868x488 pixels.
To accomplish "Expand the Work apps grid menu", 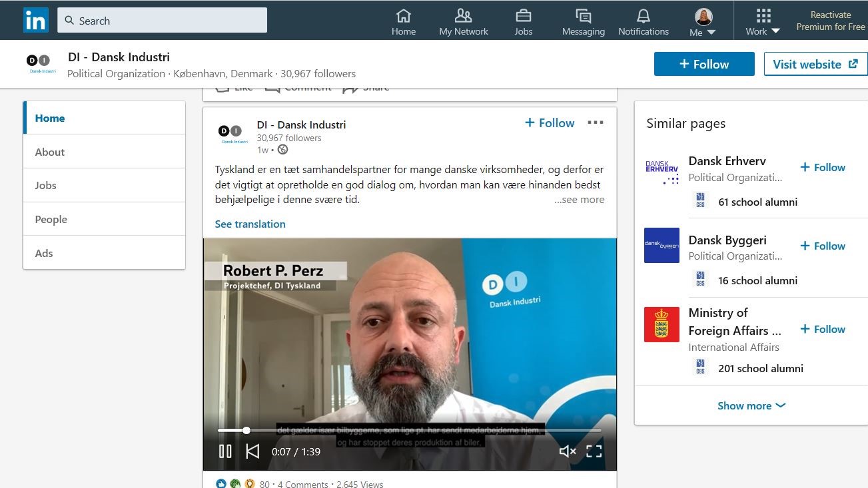I will tap(763, 22).
